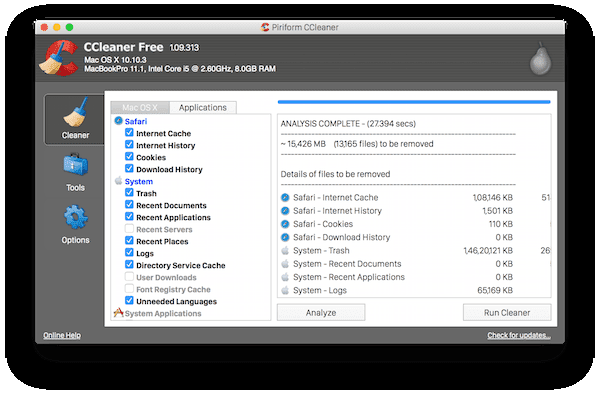Click the System Applications category icon
This screenshot has height=394, width=600.
pos(118,313)
